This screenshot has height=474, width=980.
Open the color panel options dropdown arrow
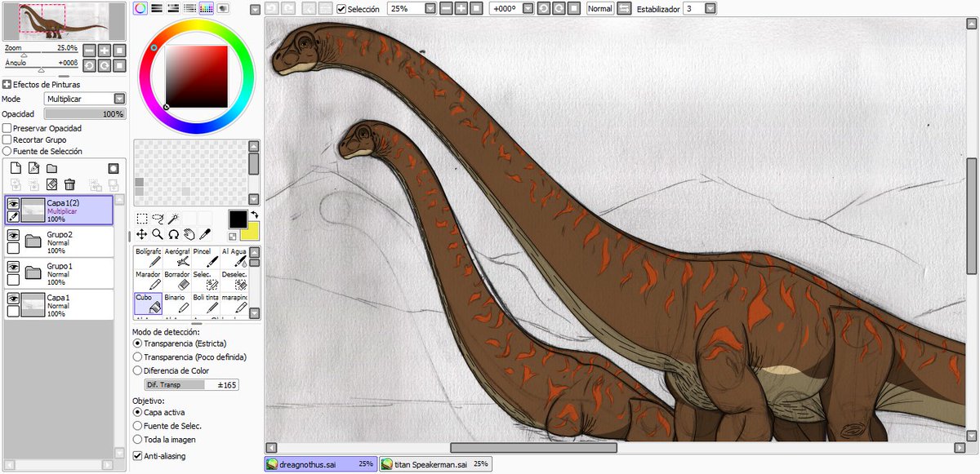(255, 9)
